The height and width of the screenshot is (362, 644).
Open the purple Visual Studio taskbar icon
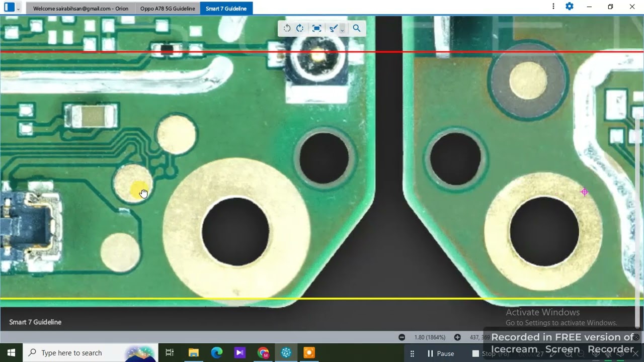tap(239, 353)
